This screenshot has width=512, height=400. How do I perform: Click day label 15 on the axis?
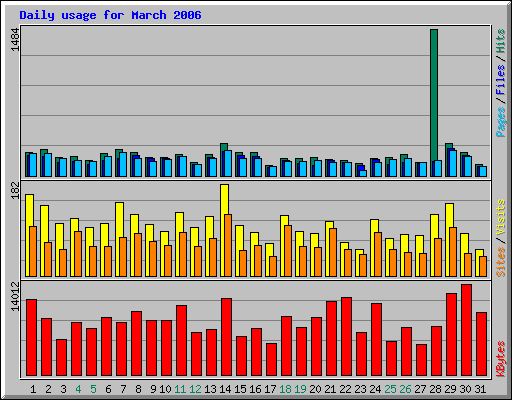(240, 389)
